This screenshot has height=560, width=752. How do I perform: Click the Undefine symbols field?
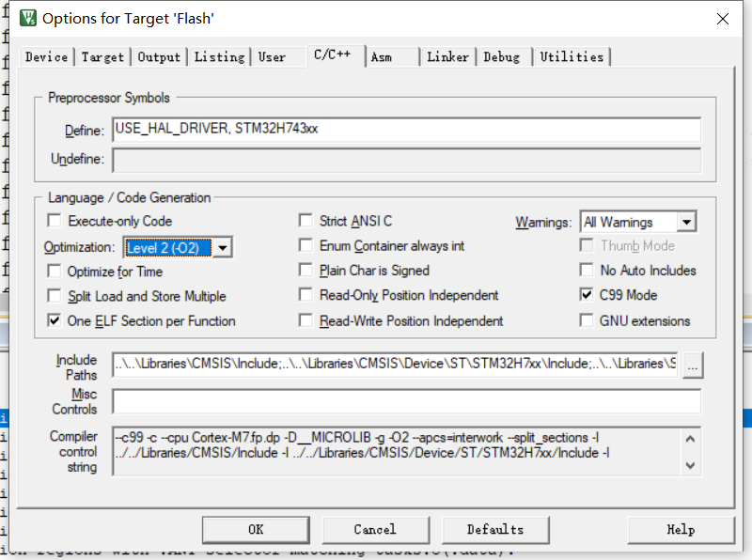406,160
